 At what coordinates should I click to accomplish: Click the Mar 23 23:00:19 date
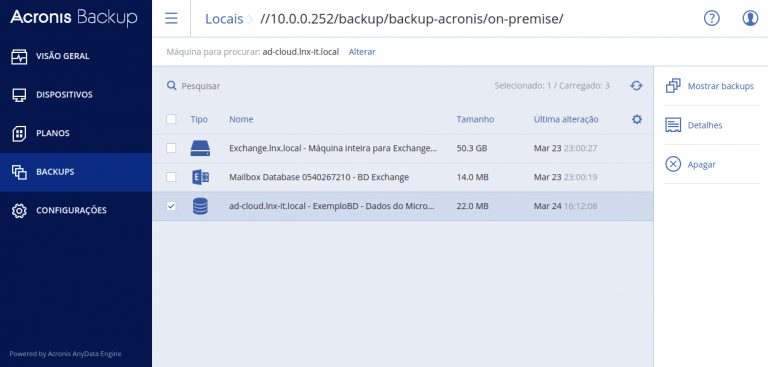tap(565, 177)
